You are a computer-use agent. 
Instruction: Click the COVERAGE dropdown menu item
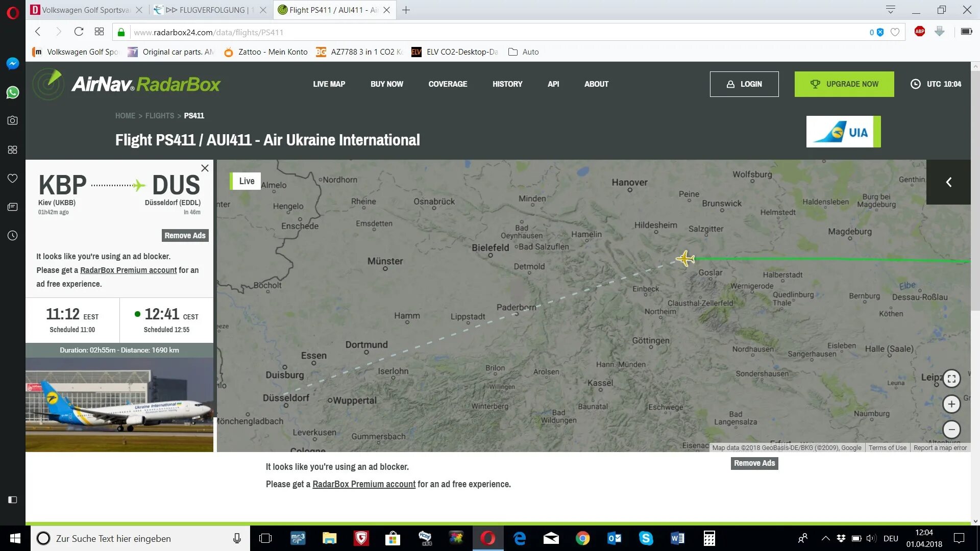click(448, 84)
